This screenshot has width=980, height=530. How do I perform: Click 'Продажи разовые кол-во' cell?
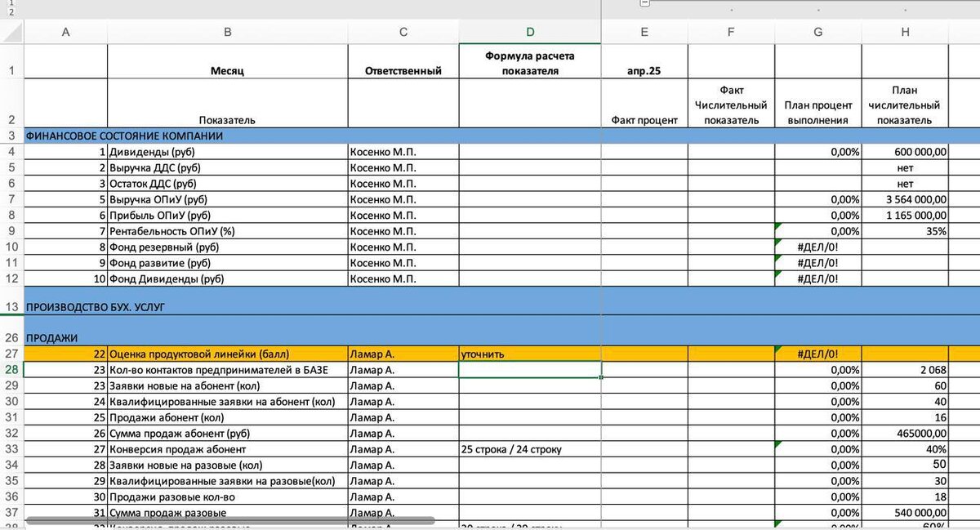click(228, 497)
